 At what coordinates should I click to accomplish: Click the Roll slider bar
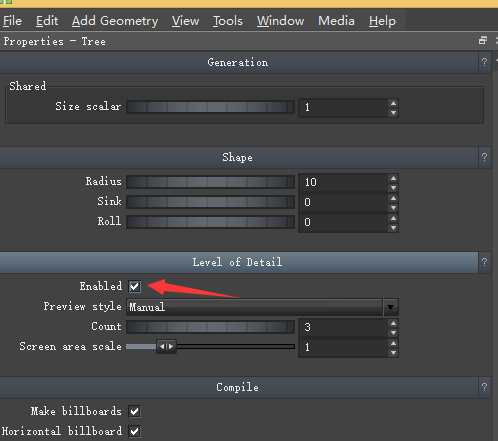[x=210, y=222]
